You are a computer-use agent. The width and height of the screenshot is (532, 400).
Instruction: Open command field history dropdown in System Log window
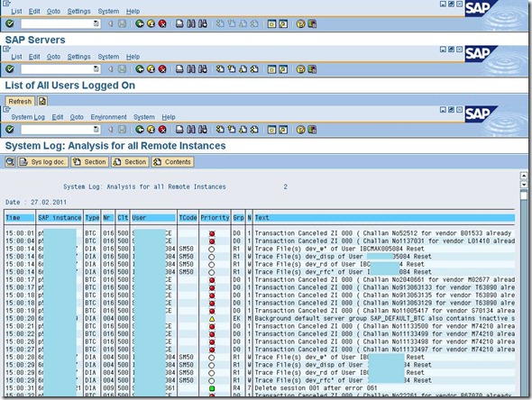tap(96, 130)
